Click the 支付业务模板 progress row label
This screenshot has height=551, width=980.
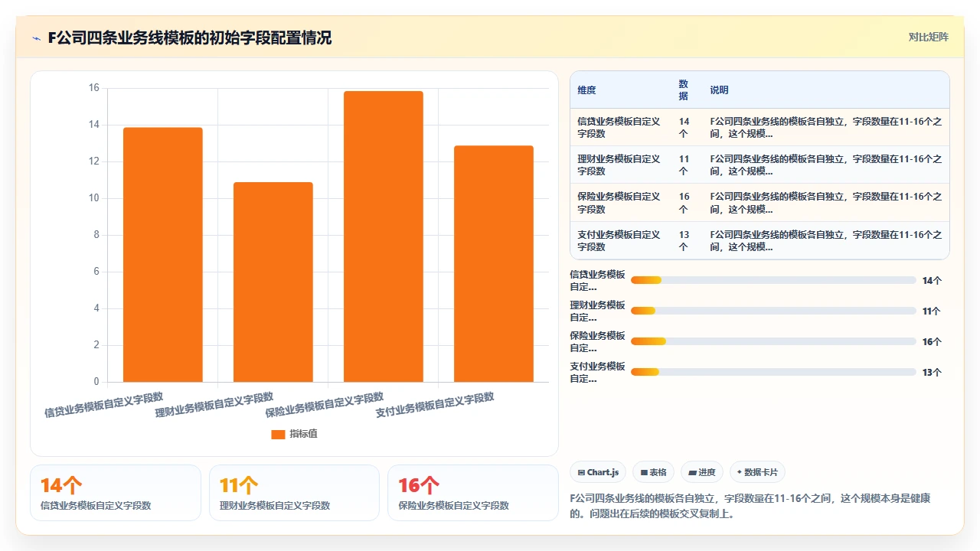(597, 373)
